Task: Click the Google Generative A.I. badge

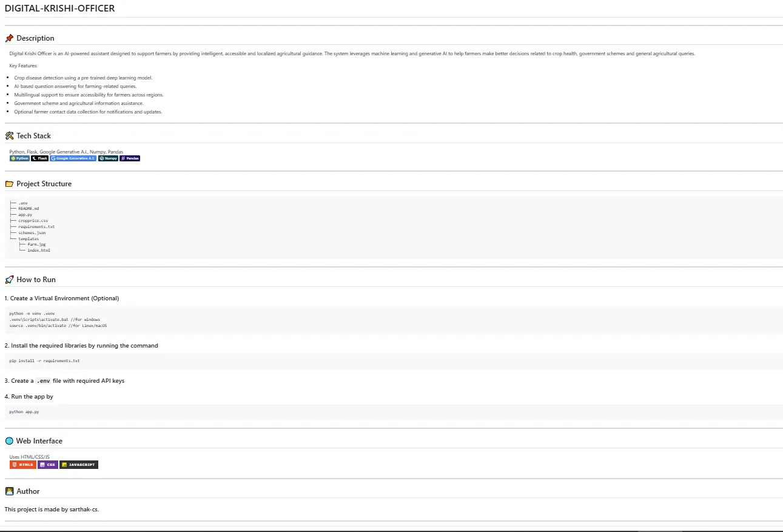Action: 72,158
